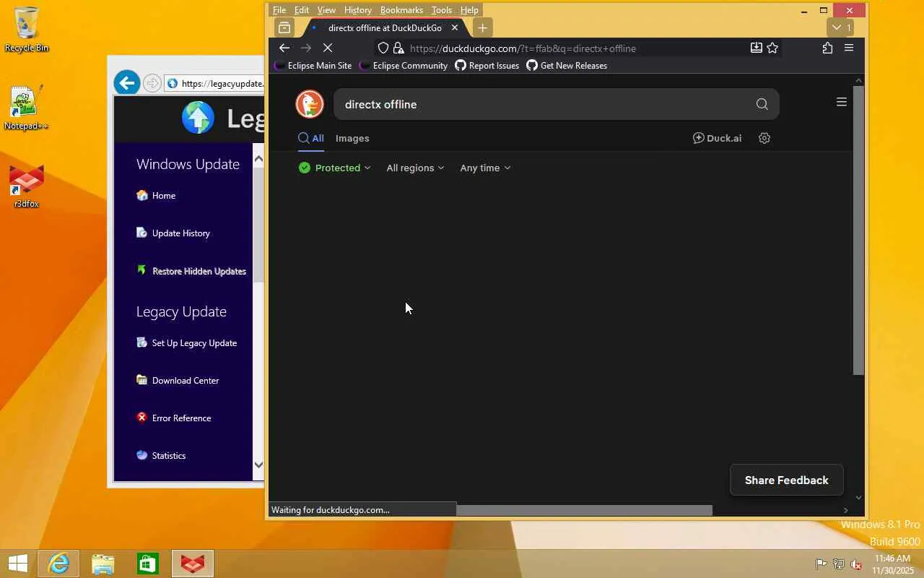Open the View menu
Image resolution: width=924 pixels, height=578 pixels.
click(x=326, y=10)
